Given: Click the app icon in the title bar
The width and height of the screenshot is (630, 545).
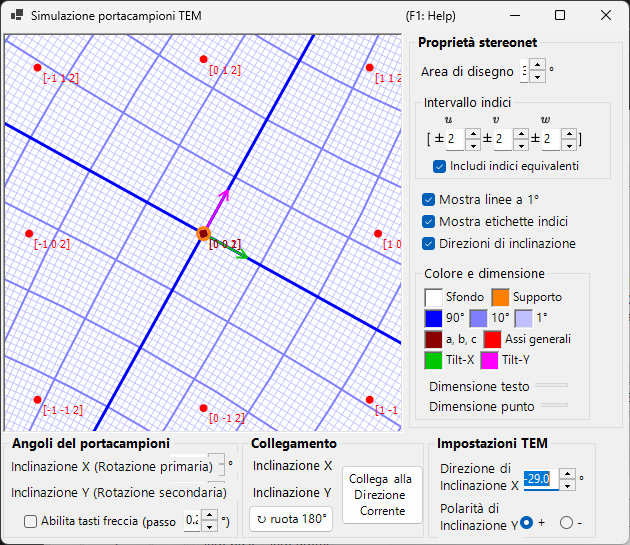Looking at the screenshot, I should (16, 16).
